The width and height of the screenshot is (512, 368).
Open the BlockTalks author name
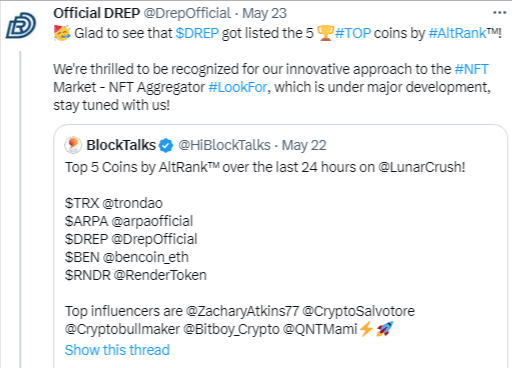tap(121, 145)
